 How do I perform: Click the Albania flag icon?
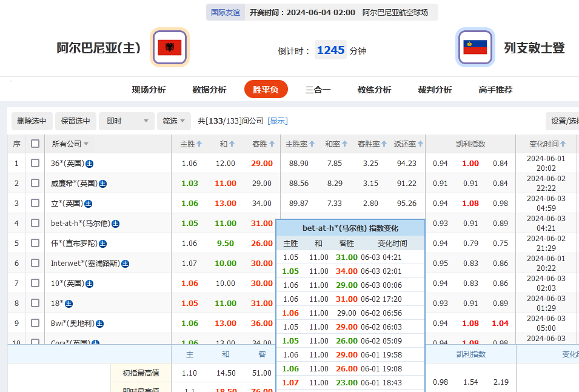[170, 46]
